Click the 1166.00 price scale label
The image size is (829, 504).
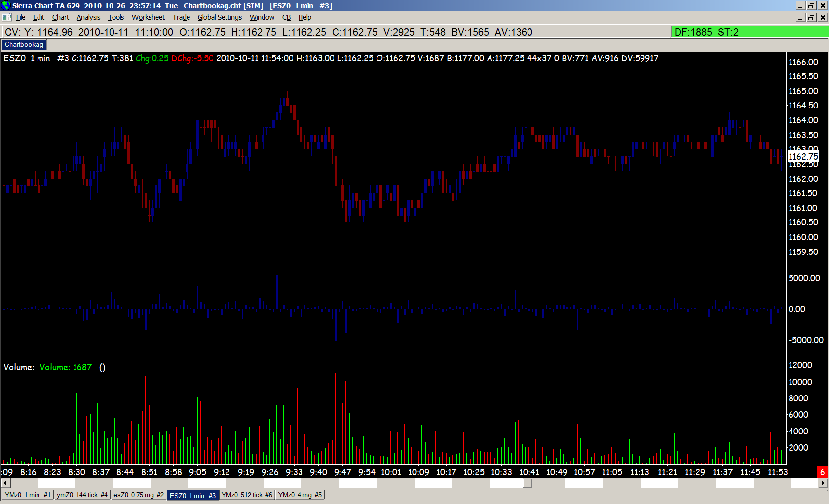(803, 62)
